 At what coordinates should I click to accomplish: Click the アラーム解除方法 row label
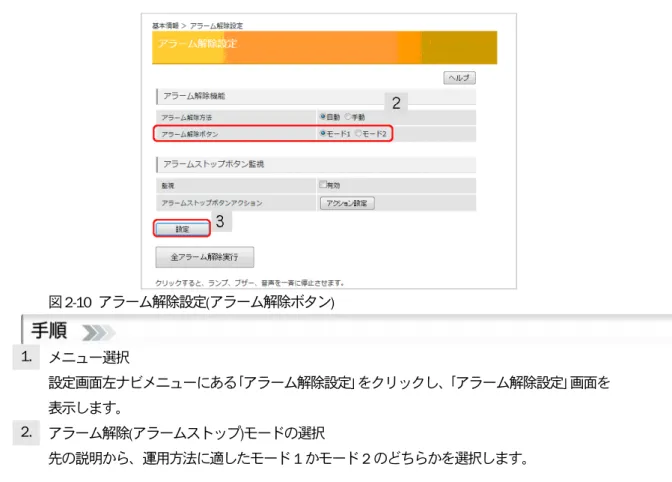186,117
